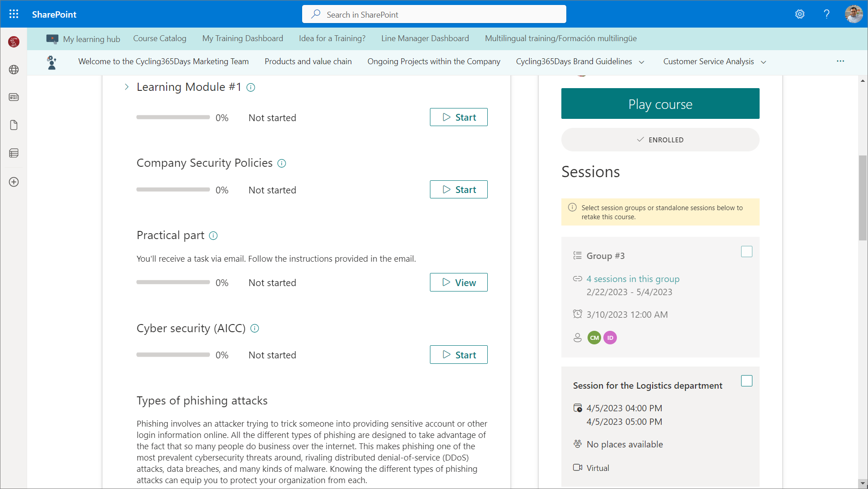Image resolution: width=868 pixels, height=489 pixels.
Task: Click the Search in SharePoint box
Action: tap(434, 14)
